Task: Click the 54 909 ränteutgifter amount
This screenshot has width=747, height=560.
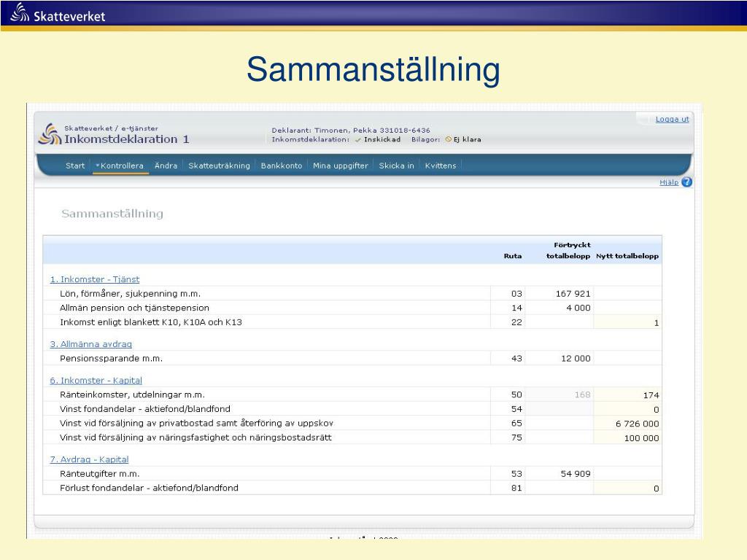Action: pos(576,474)
